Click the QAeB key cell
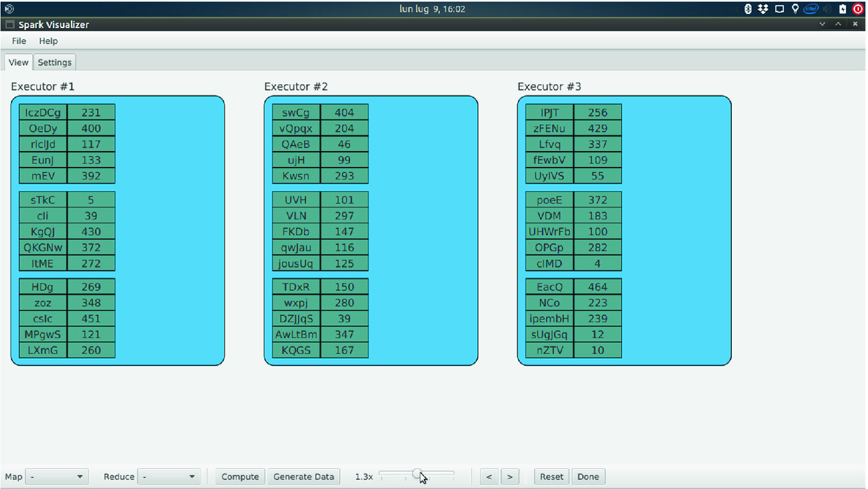Screen dimensions: 868x489 [296, 144]
